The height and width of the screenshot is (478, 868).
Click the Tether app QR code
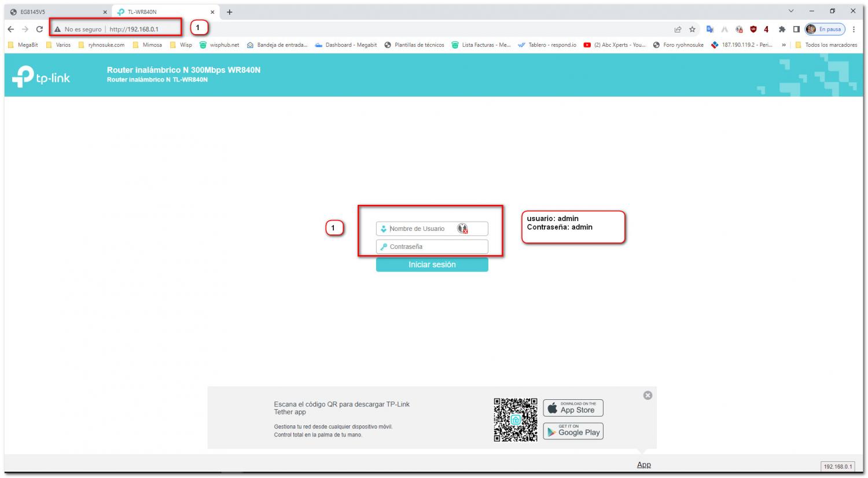point(515,420)
